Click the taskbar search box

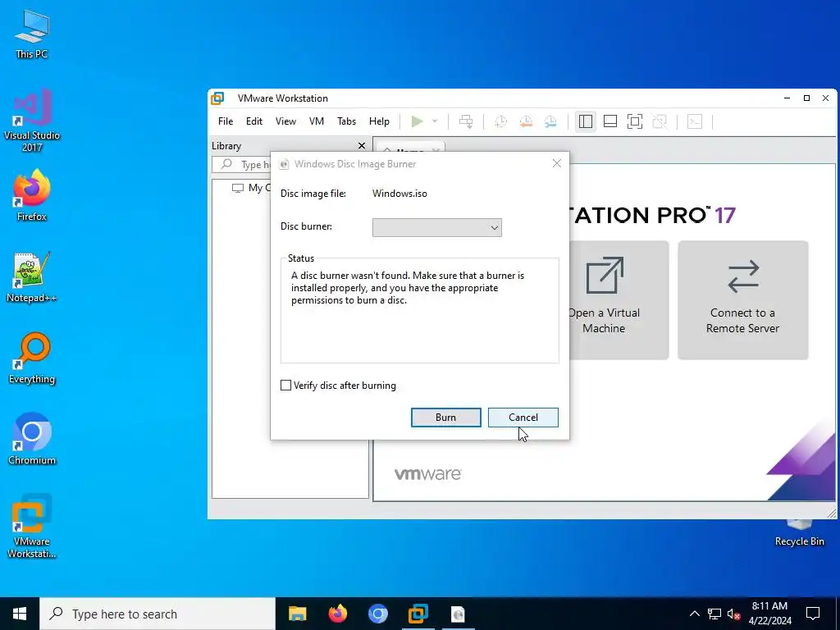click(x=157, y=614)
